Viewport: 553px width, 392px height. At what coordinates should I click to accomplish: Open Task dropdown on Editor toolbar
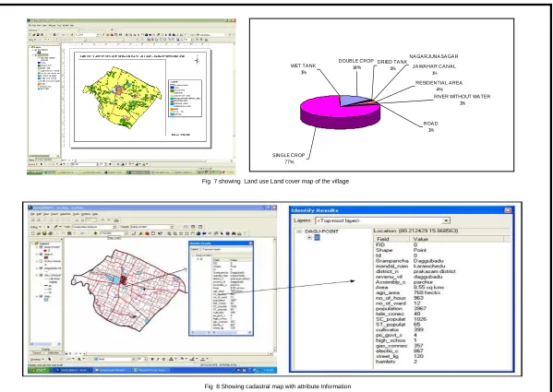pyautogui.click(x=114, y=227)
